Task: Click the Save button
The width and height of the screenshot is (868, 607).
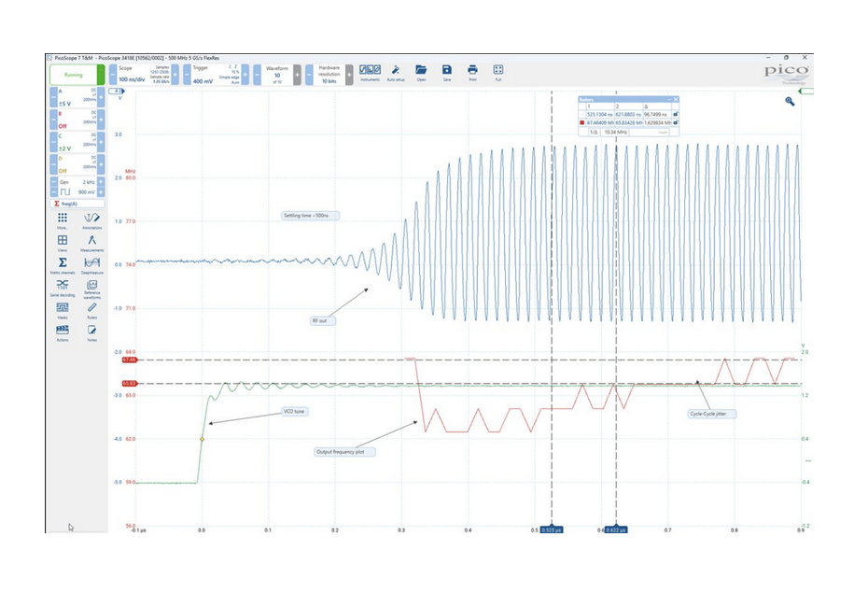Action: pyautogui.click(x=447, y=72)
